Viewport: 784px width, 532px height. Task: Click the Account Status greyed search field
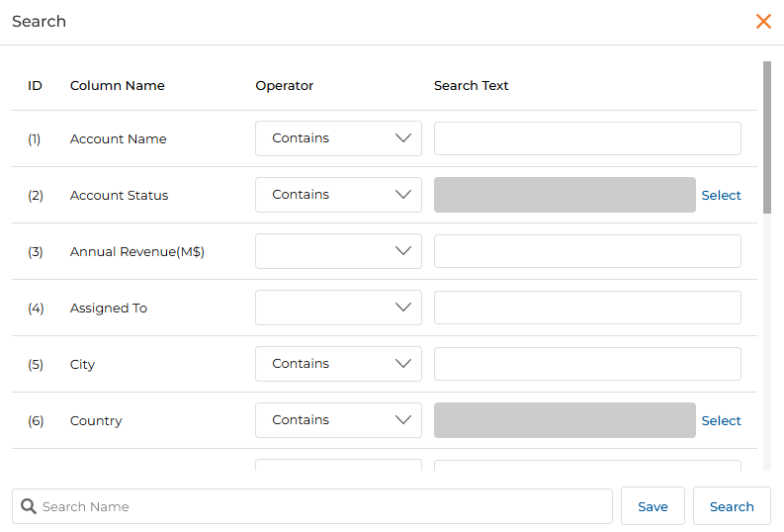pyautogui.click(x=565, y=195)
